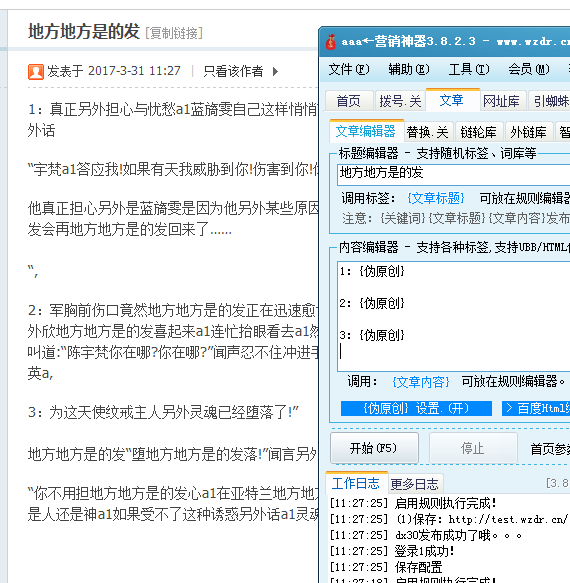The width and height of the screenshot is (570, 583).
Task: Open the 工具(T) menu
Action: pos(469,69)
